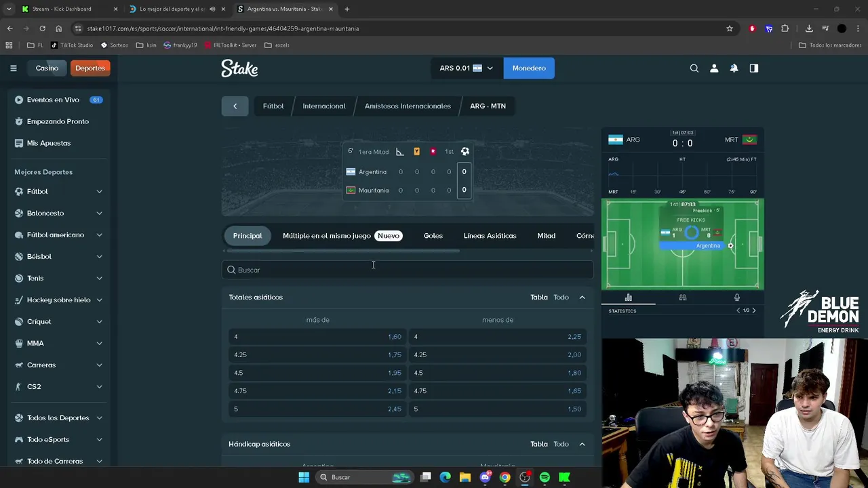Click the market Buscar search field

pyautogui.click(x=408, y=270)
